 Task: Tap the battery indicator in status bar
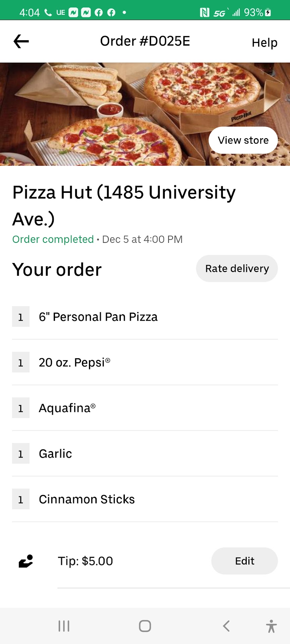(268, 13)
